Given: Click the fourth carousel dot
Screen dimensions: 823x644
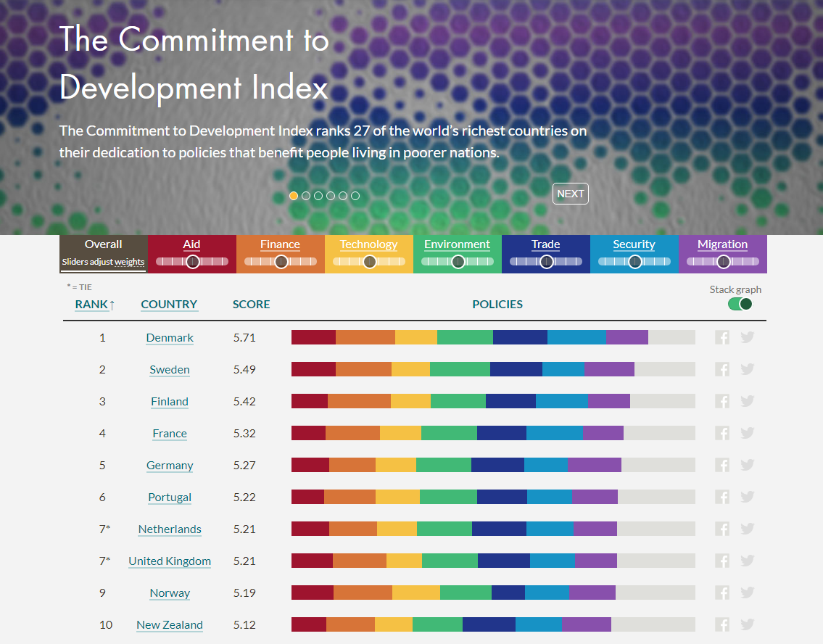Looking at the screenshot, I should (x=331, y=195).
